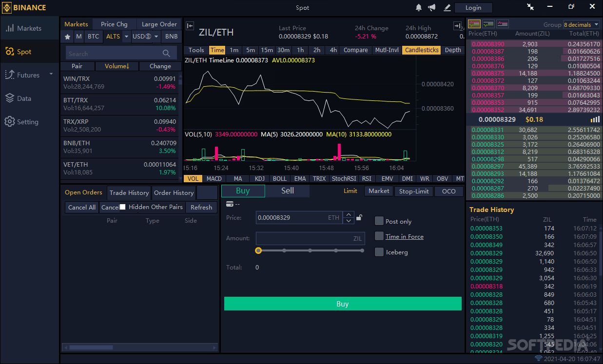Open the Compare option on chart toolbar

coord(356,50)
